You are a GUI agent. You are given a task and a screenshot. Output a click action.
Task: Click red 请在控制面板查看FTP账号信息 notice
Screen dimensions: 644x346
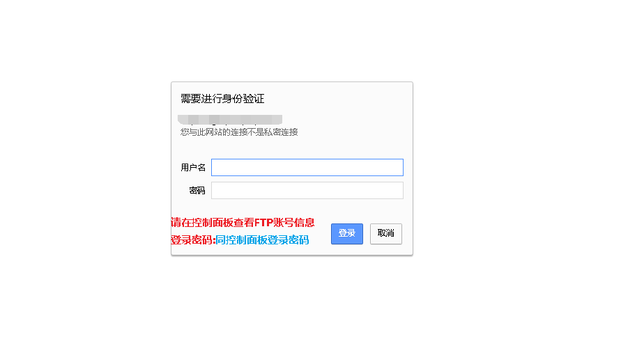point(243,223)
